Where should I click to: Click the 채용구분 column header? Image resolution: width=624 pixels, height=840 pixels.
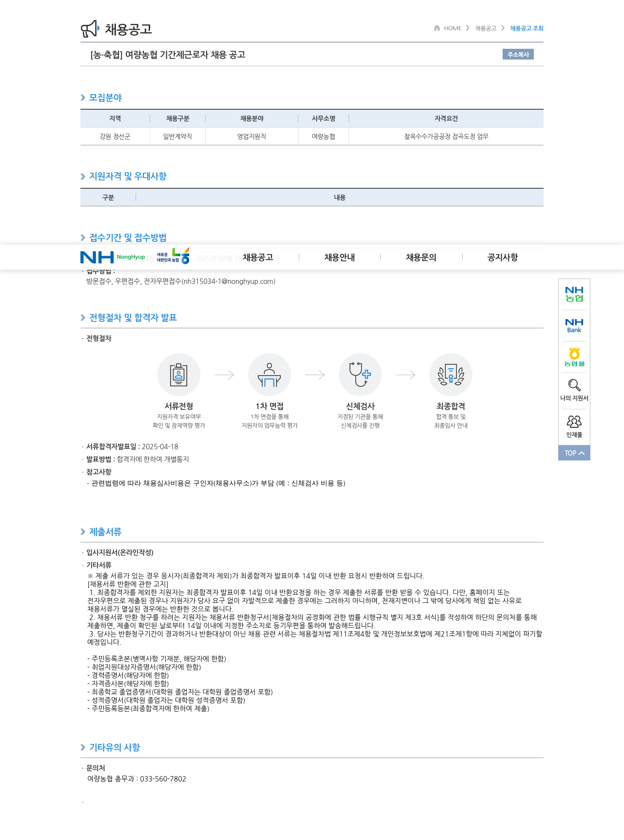tap(177, 119)
